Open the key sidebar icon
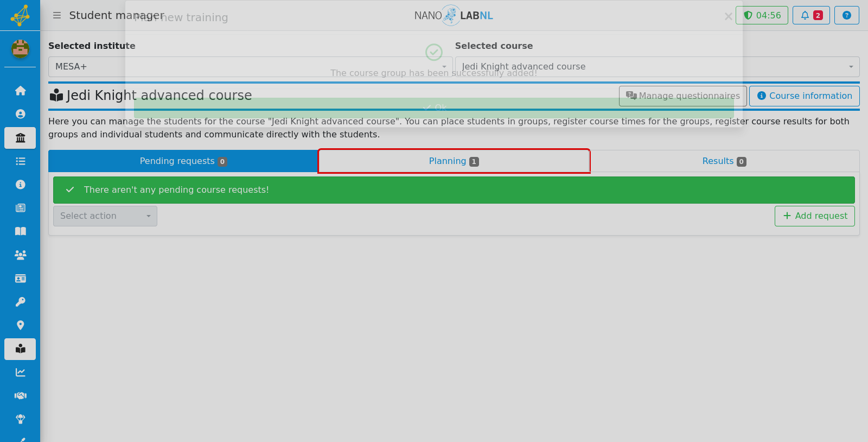This screenshot has height=442, width=868. (x=20, y=302)
